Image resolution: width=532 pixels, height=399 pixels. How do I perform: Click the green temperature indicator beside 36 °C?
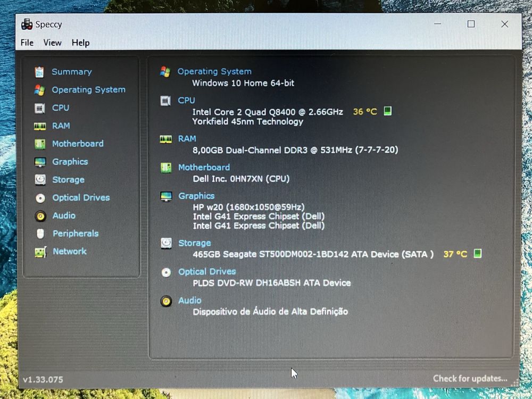387,111
